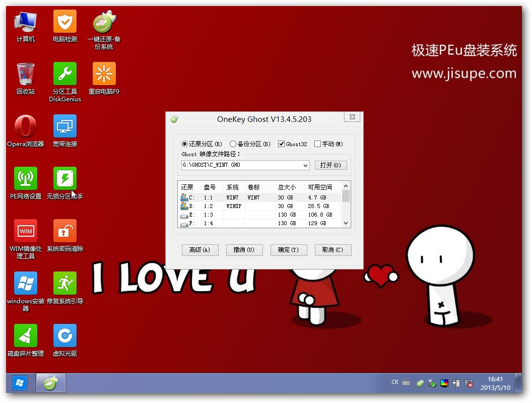
Task: Expand the Ghost image path dropdown
Action: (x=305, y=165)
